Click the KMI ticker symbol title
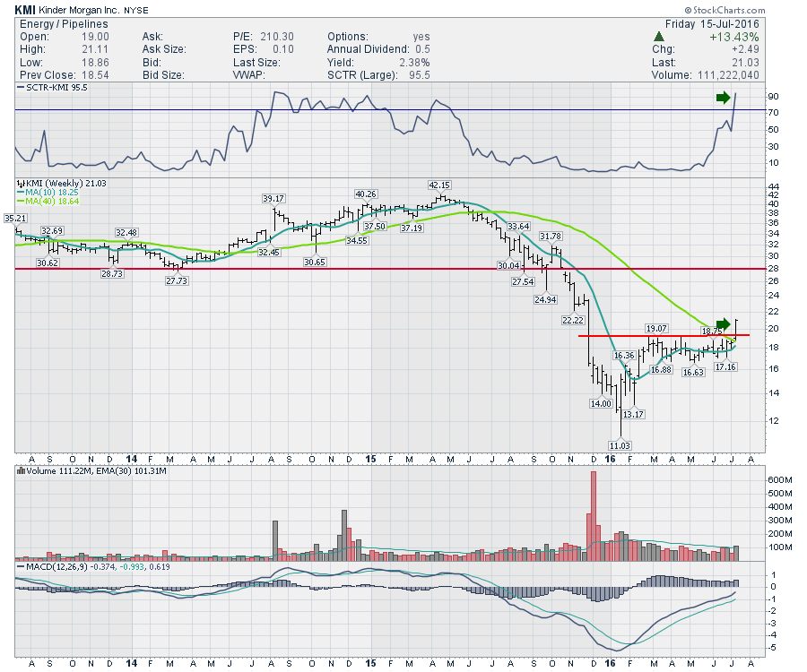 (24, 10)
